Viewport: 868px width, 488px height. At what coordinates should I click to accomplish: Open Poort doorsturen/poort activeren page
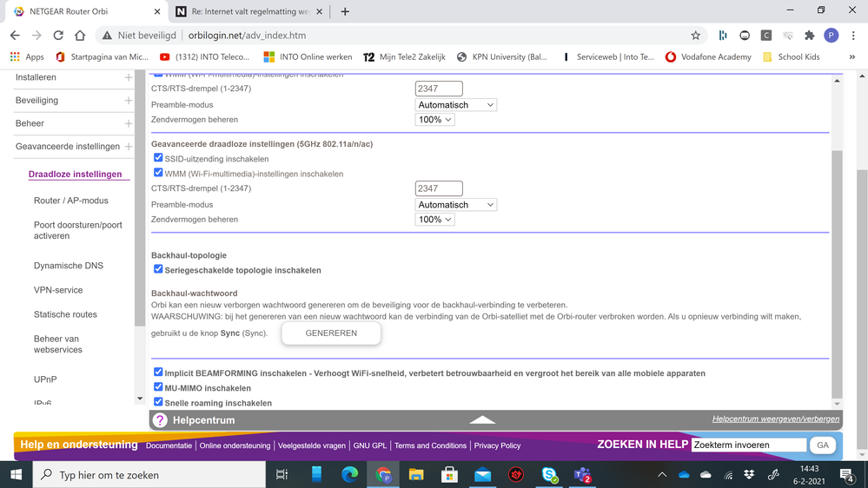[x=78, y=230]
